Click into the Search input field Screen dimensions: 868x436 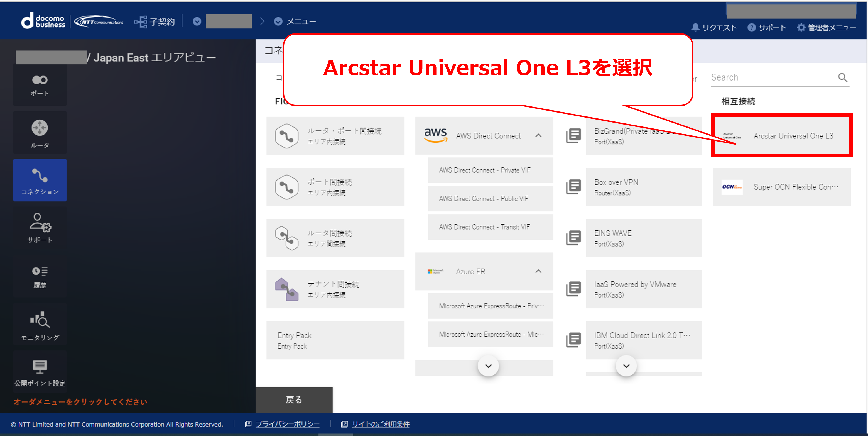point(773,77)
